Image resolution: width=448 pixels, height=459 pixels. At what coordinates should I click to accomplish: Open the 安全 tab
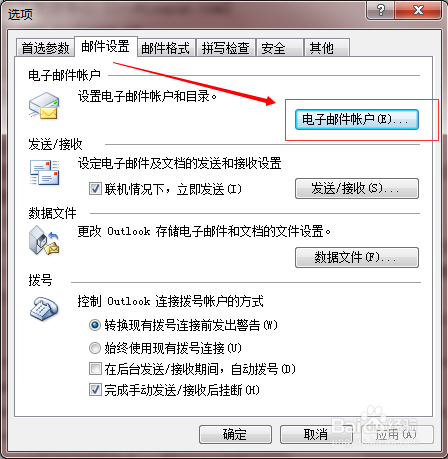pyautogui.click(x=280, y=48)
